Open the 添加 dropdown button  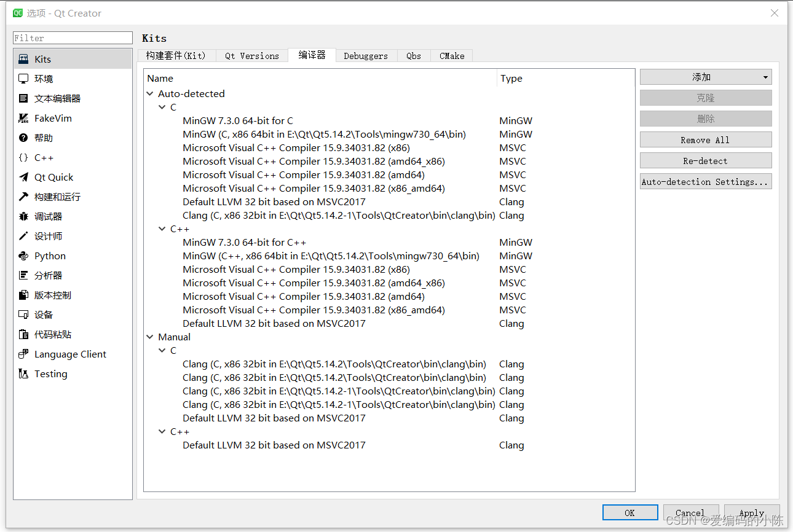pyautogui.click(x=706, y=77)
